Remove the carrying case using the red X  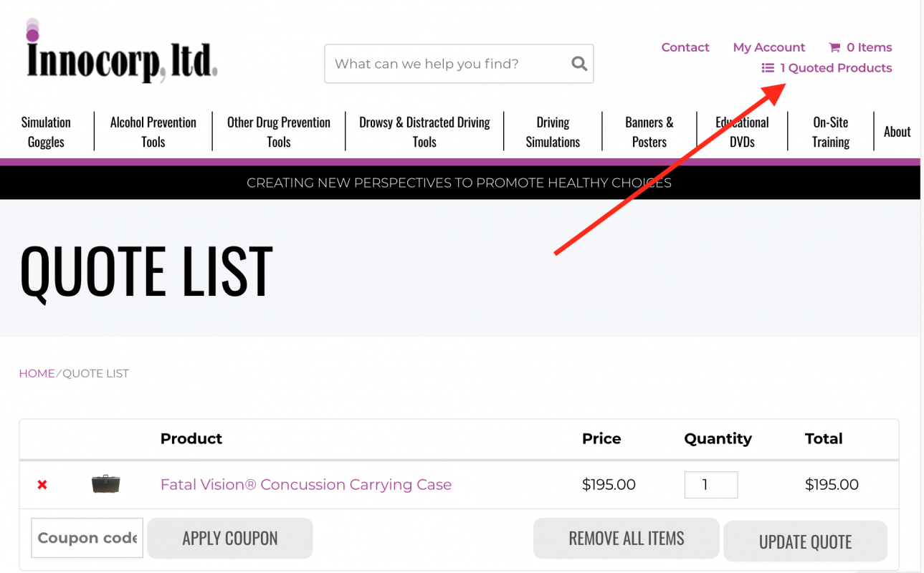(x=42, y=484)
